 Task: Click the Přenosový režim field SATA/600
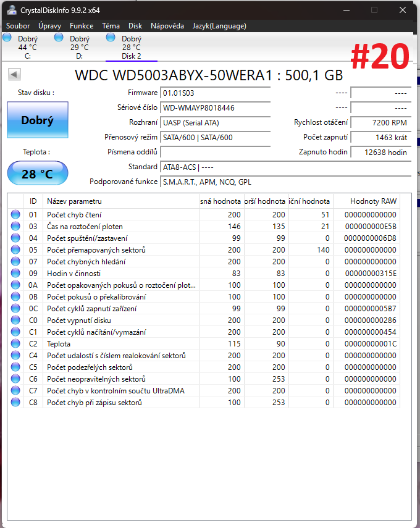[x=216, y=137]
